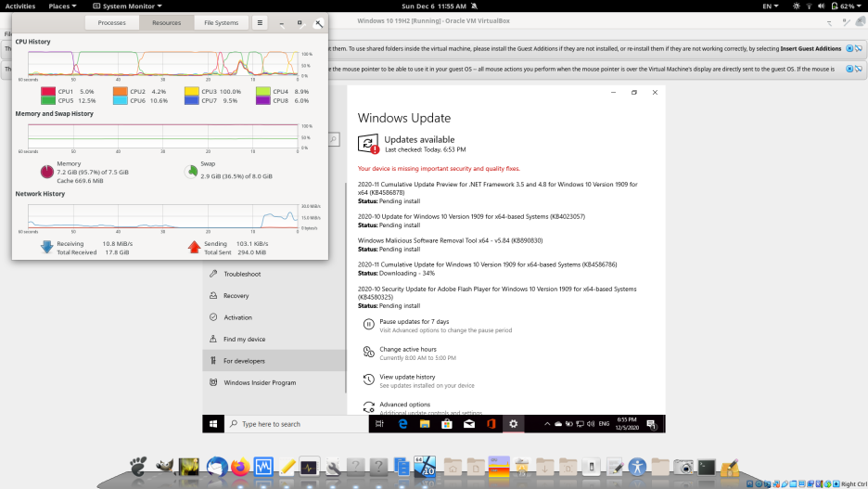
Task: Click Change active hours option
Action: click(408, 350)
